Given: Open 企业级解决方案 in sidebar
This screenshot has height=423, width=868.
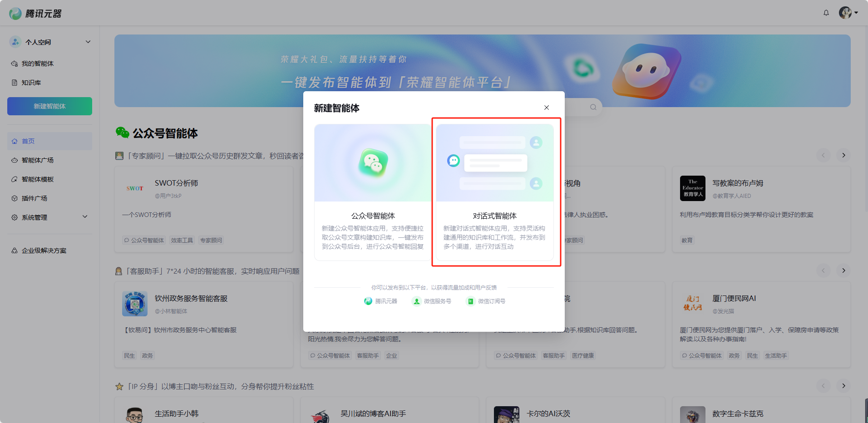Looking at the screenshot, I should [50, 251].
